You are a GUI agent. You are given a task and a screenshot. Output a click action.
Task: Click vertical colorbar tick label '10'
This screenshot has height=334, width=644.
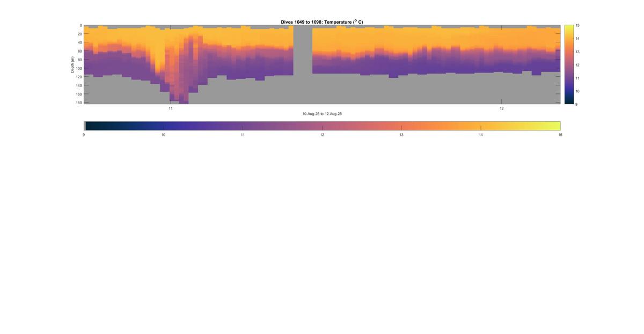tap(577, 91)
